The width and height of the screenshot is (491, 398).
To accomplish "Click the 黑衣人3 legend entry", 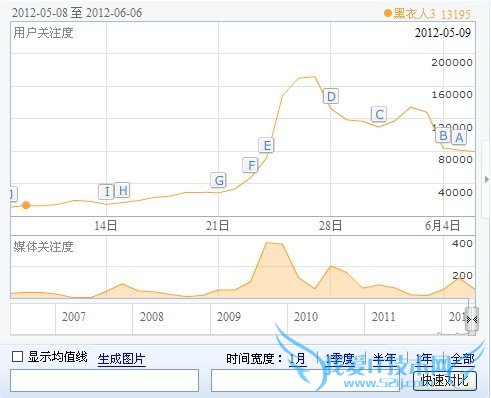I will pos(411,14).
